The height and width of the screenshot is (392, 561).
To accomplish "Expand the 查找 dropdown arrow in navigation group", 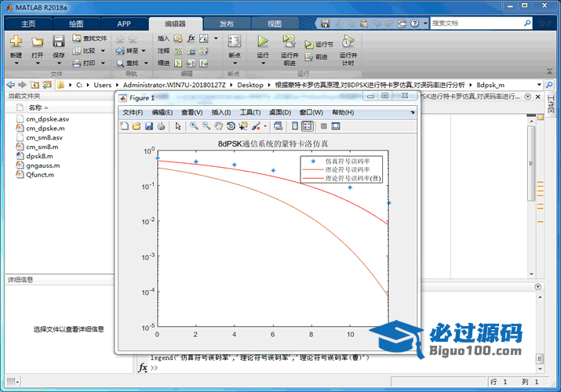I will pyautogui.click(x=146, y=64).
